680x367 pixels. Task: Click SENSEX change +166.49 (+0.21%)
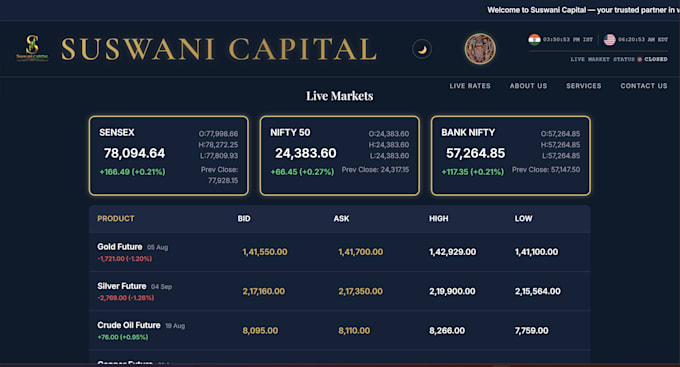tap(132, 172)
